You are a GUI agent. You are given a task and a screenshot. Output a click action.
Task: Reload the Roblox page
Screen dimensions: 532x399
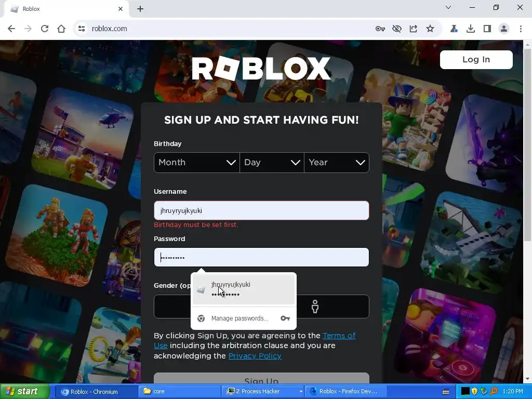(x=45, y=29)
